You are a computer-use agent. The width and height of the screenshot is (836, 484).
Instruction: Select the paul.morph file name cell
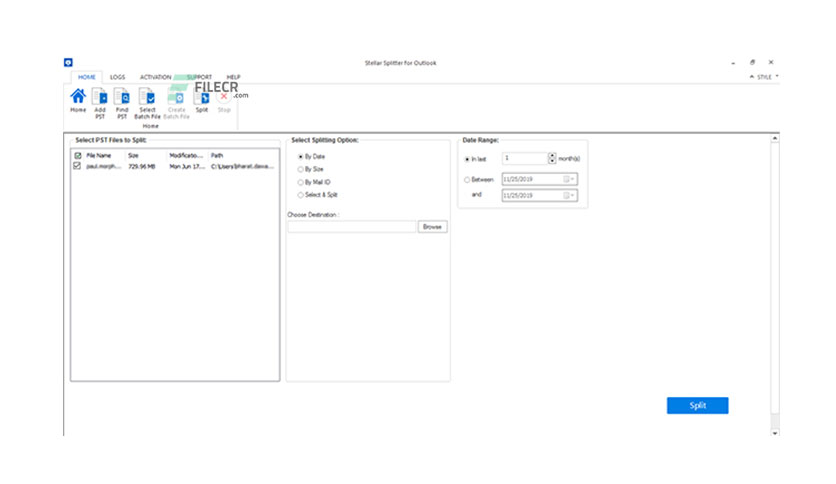[103, 166]
